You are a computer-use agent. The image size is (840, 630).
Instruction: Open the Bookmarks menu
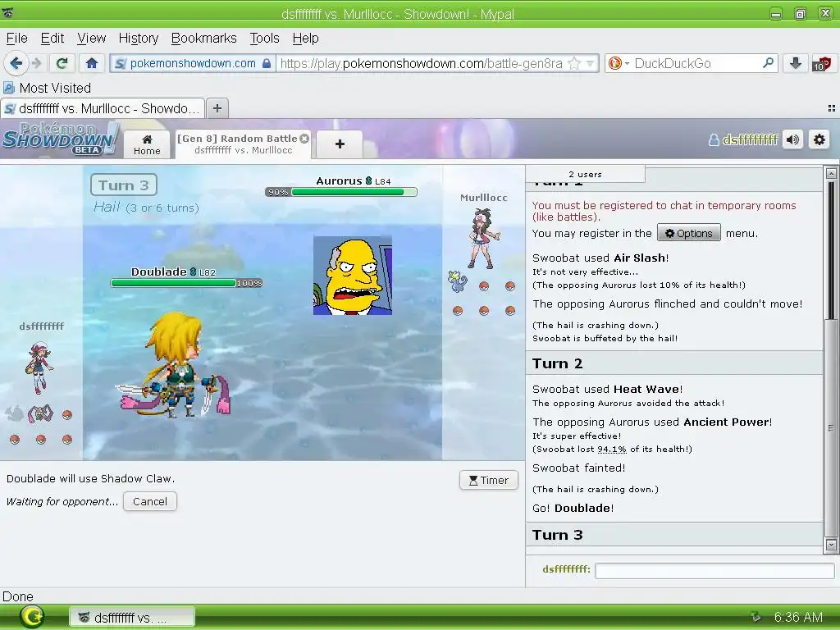pyautogui.click(x=203, y=38)
